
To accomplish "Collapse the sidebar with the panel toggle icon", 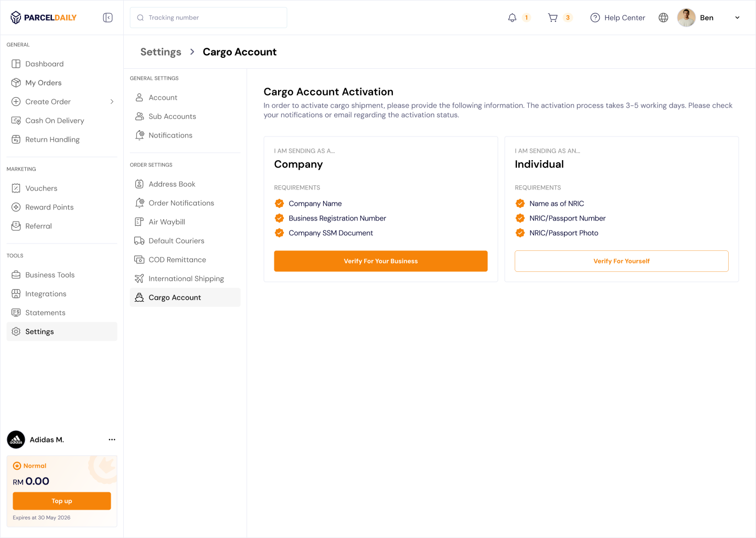I will point(108,18).
